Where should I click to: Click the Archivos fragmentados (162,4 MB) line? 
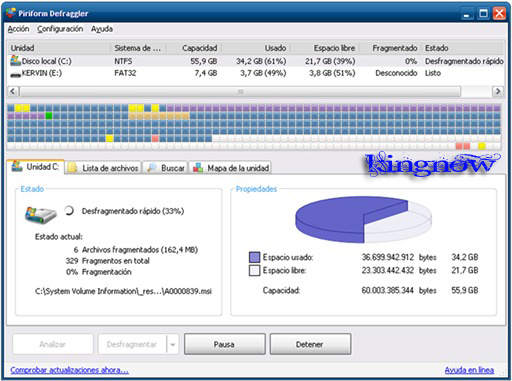136,250
